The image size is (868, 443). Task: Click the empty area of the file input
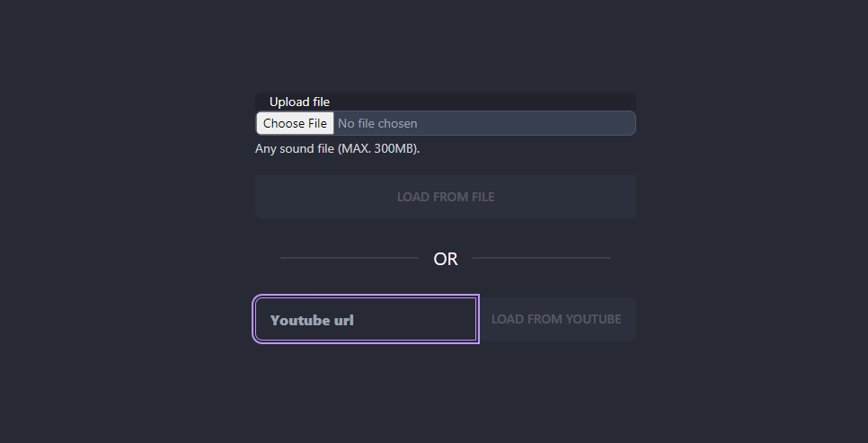526,123
